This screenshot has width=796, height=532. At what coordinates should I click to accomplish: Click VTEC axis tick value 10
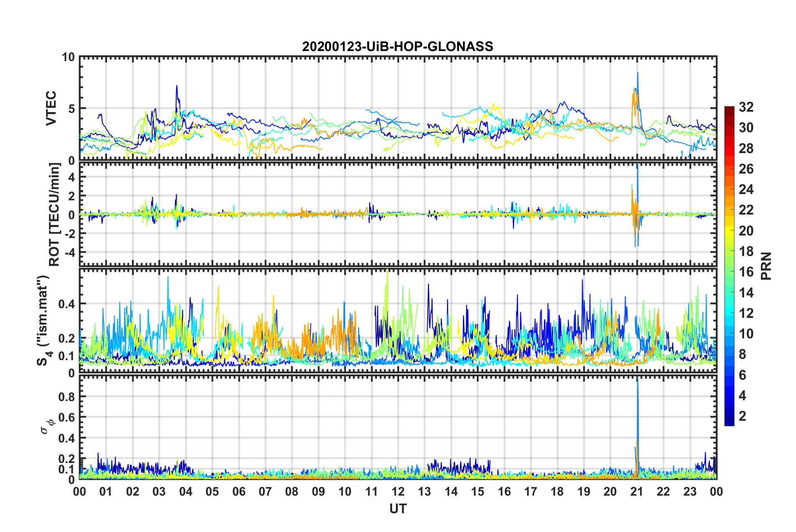pos(68,57)
